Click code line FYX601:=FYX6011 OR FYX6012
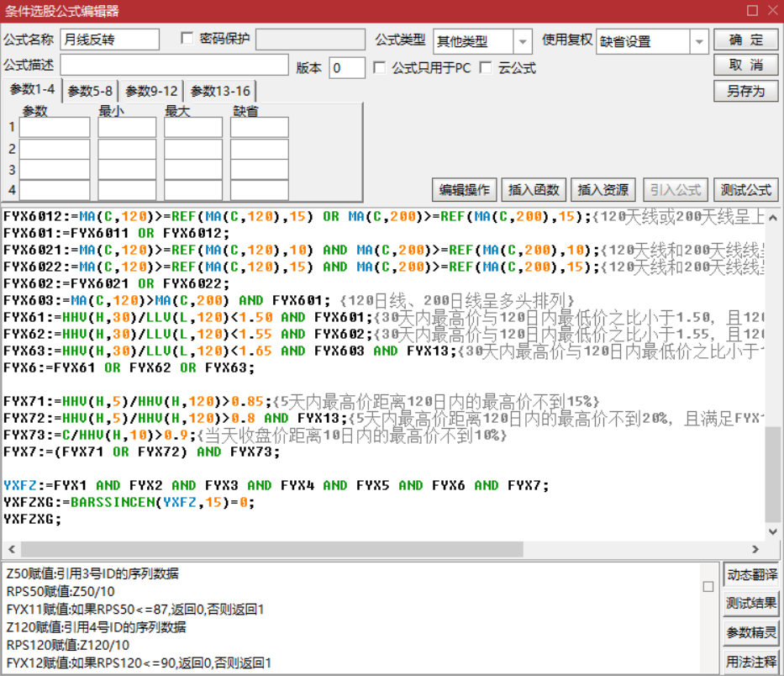 pos(117,233)
